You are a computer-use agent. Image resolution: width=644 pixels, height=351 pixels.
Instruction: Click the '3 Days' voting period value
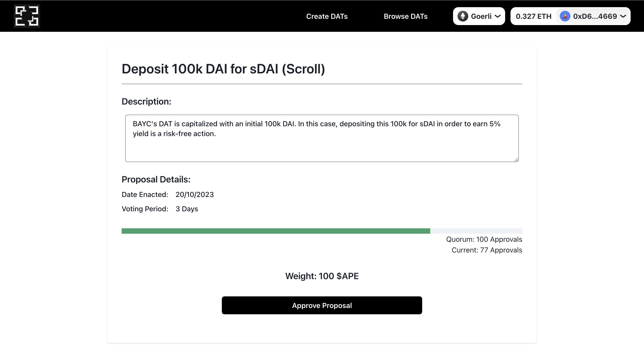[187, 209]
